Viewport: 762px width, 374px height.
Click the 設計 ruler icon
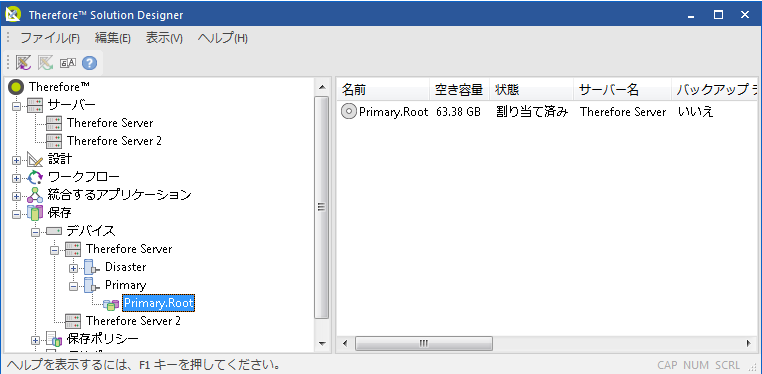coord(35,159)
